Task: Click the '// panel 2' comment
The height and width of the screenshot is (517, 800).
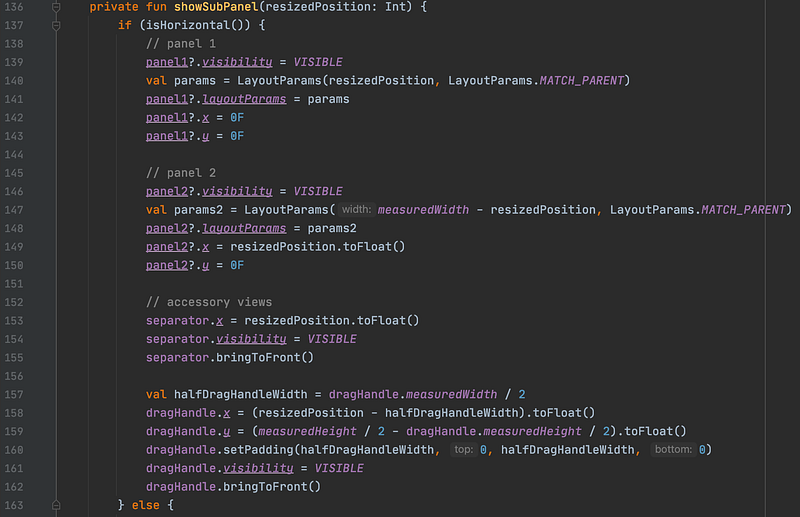Action: [x=181, y=173]
